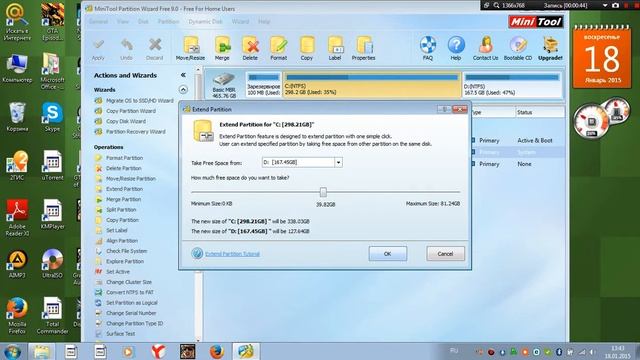Click Cancel in Extend Partition dialog
Image resolution: width=640 pixels, height=360 pixels.
click(445, 254)
